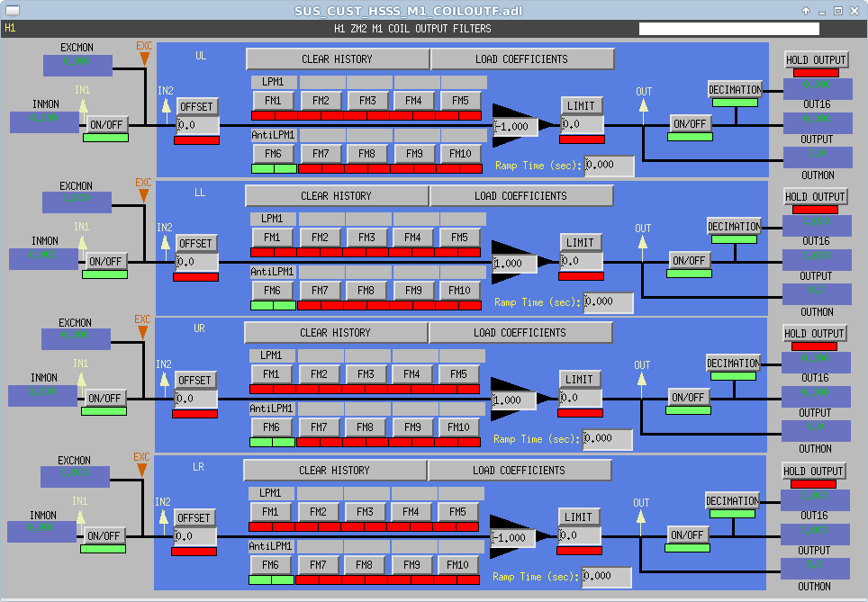This screenshot has height=602, width=868.
Task: Toggle the input ON/OFF switch in LR row
Action: tap(104, 535)
